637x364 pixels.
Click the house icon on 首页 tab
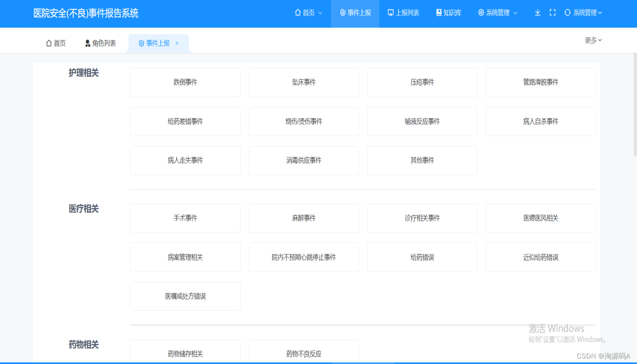click(x=49, y=43)
